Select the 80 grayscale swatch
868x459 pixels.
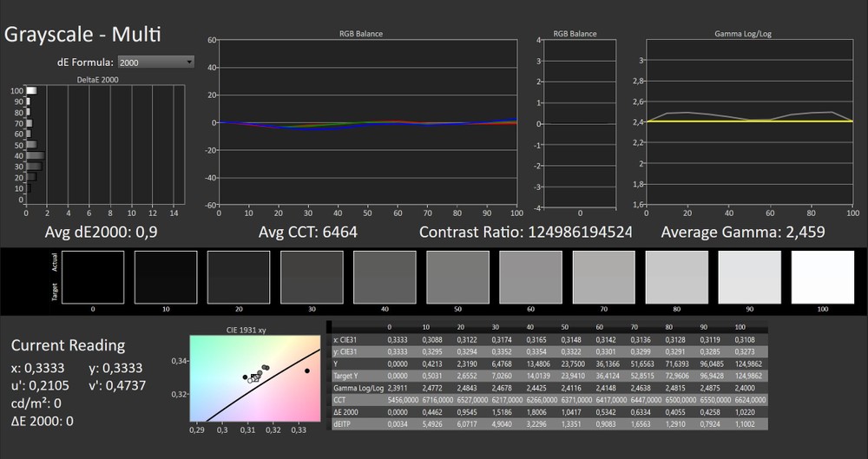click(x=677, y=278)
